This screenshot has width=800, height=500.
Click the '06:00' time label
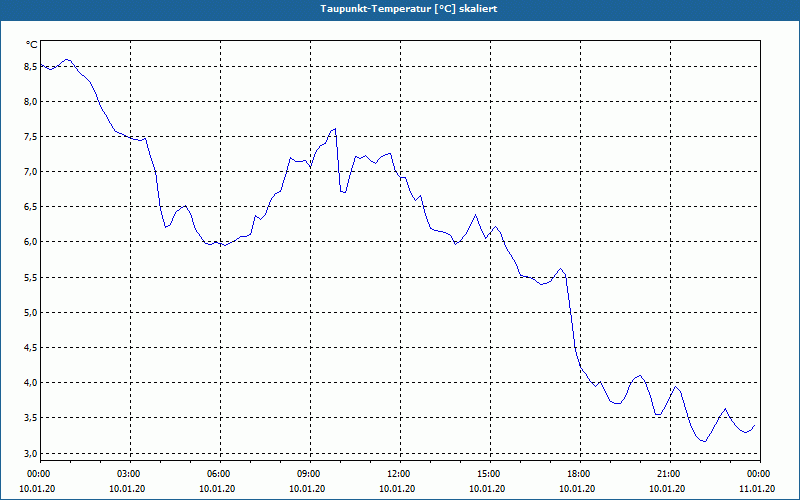coord(217,474)
